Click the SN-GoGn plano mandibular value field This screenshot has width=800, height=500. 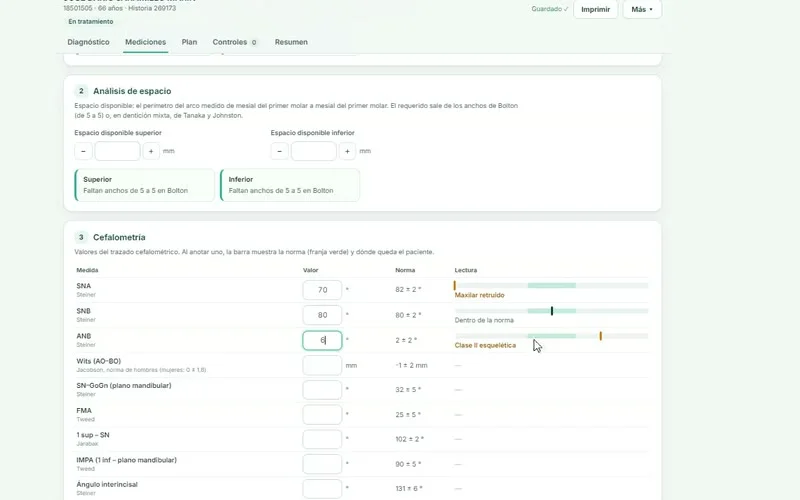pos(322,389)
